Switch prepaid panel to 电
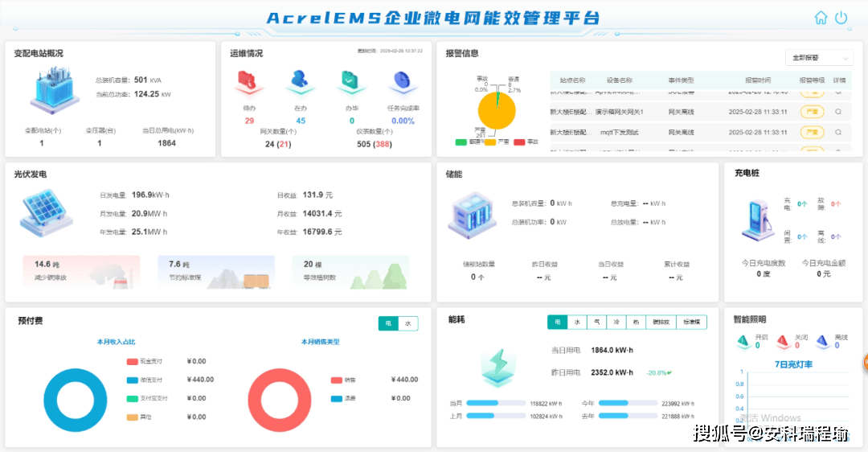 click(x=388, y=323)
